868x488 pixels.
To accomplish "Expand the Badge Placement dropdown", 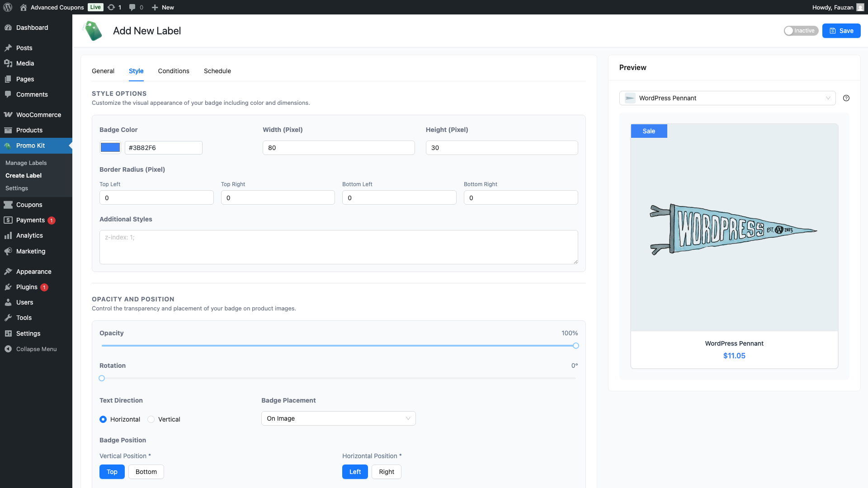I will (338, 418).
